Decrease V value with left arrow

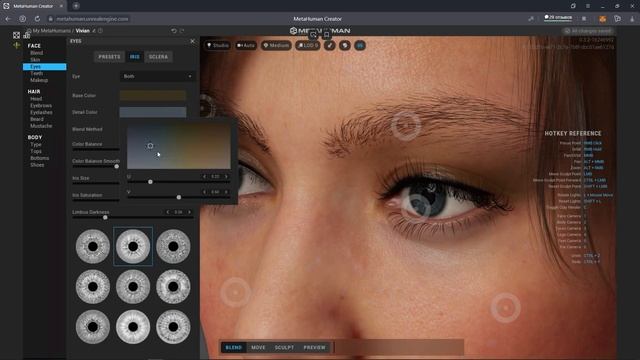click(x=204, y=192)
